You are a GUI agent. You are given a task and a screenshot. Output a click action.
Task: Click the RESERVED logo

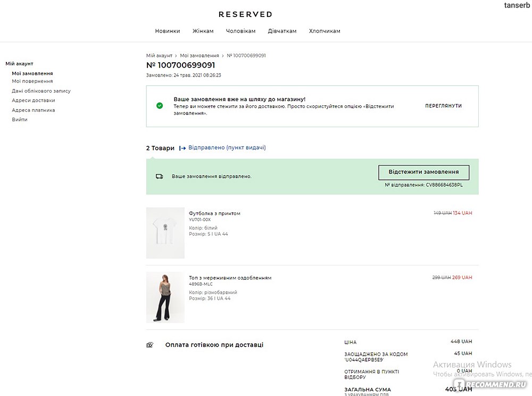(x=245, y=14)
